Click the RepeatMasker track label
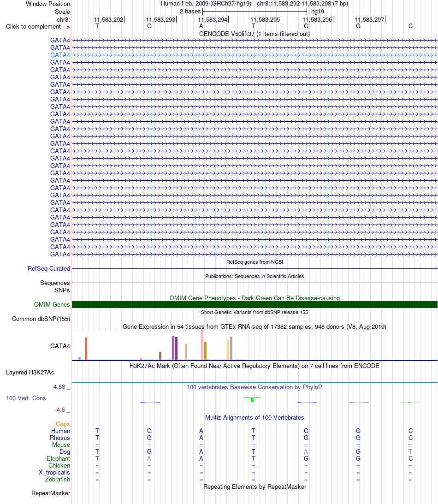Screen dimensions: 438x504 [x=50, y=493]
